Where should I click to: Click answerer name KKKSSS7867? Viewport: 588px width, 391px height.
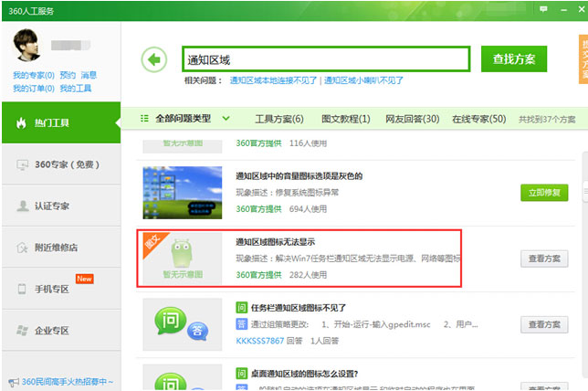pyautogui.click(x=260, y=341)
